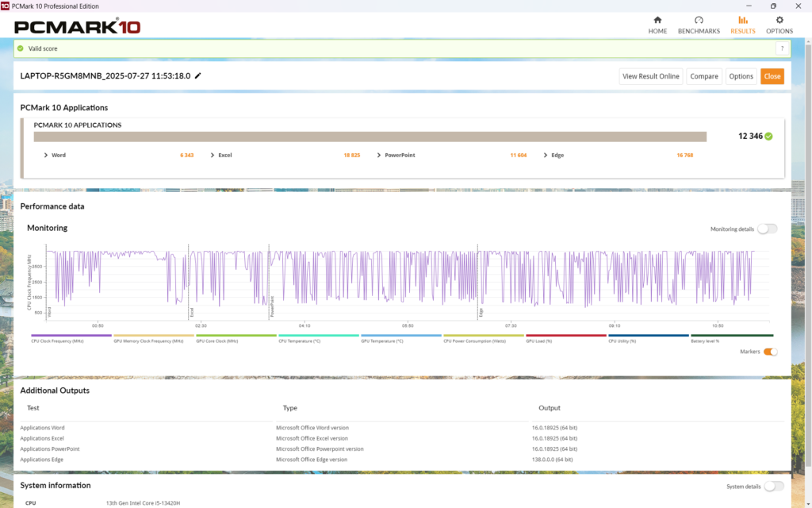812x508 pixels.
Task: Open the Benchmarks gauge icon
Action: (x=699, y=20)
